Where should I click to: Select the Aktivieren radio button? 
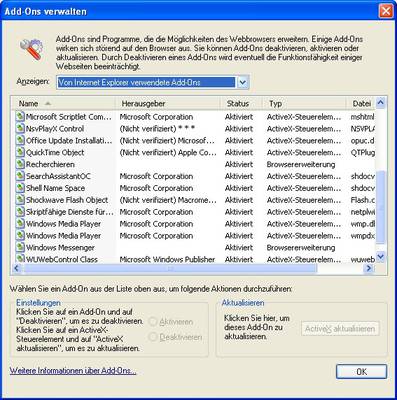coord(153,322)
